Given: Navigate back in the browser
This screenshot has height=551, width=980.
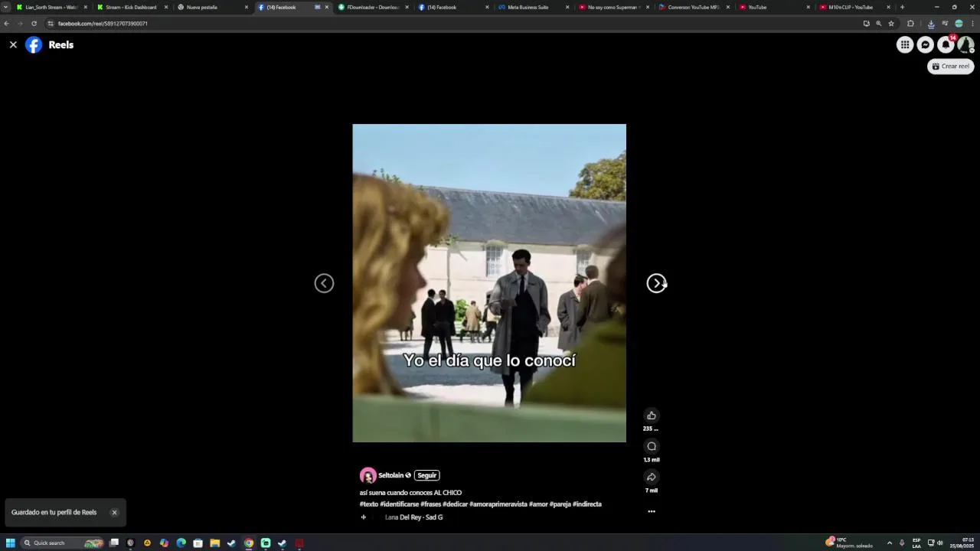Looking at the screenshot, I should click(7, 24).
